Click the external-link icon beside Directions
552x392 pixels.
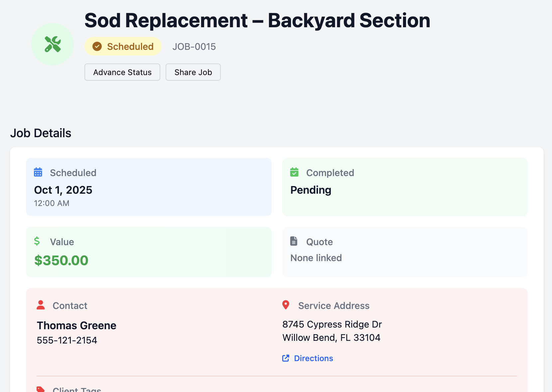point(285,358)
